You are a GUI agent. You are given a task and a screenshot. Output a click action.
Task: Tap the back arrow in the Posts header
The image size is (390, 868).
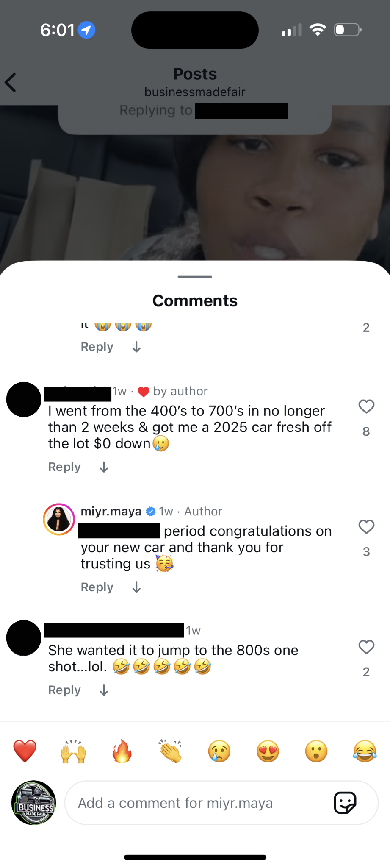[11, 82]
